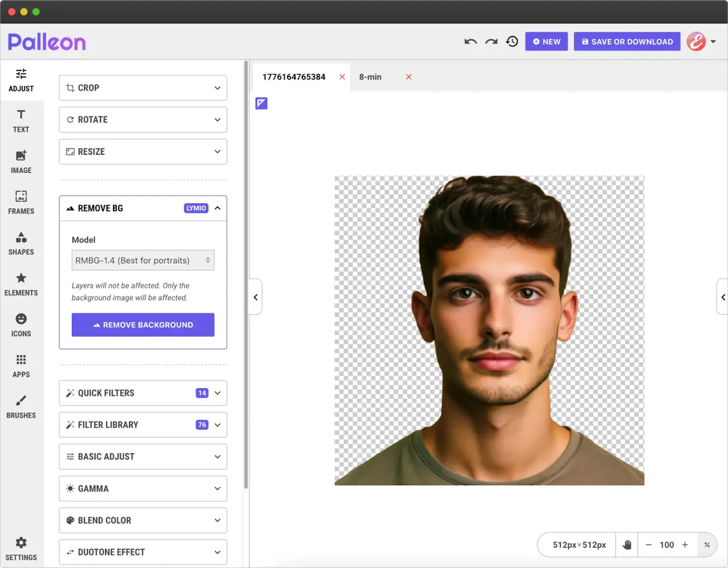The image size is (728, 568).
Task: Expand the Quick Filters section
Action: click(143, 393)
